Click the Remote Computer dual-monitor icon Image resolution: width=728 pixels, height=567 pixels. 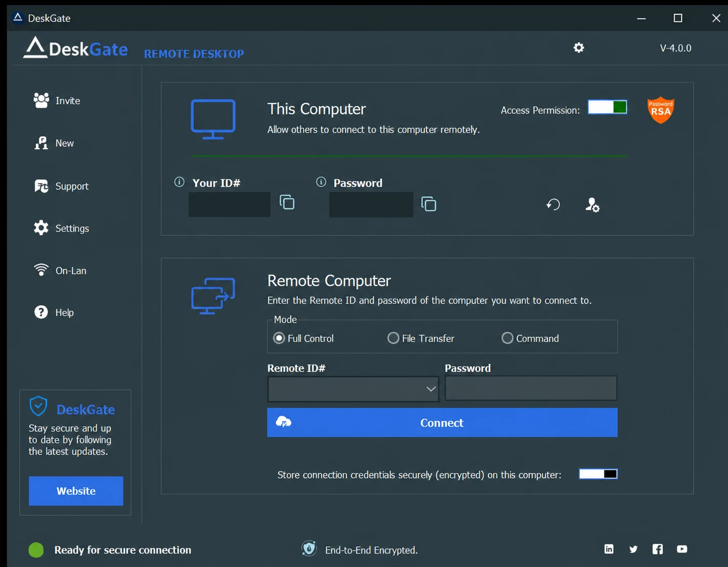[x=213, y=296]
